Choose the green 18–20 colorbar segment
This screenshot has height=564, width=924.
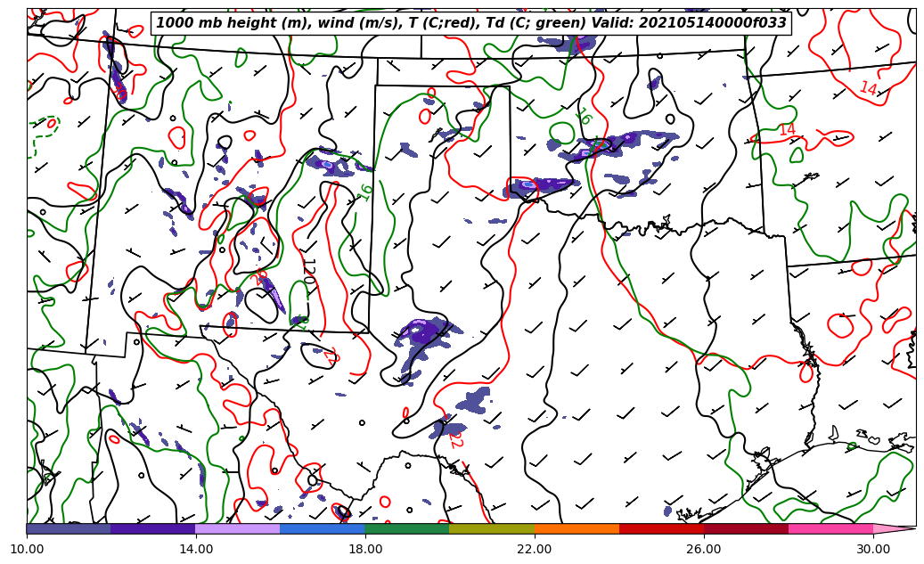click(407, 528)
